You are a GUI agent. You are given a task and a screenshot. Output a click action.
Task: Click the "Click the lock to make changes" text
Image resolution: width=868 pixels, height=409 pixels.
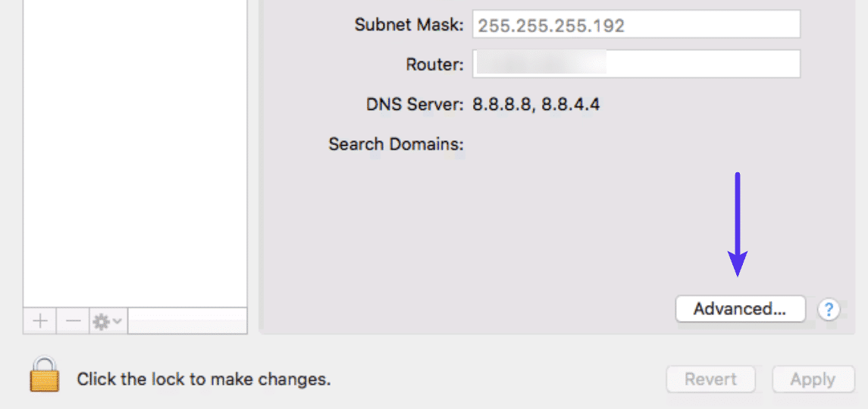coord(204,379)
